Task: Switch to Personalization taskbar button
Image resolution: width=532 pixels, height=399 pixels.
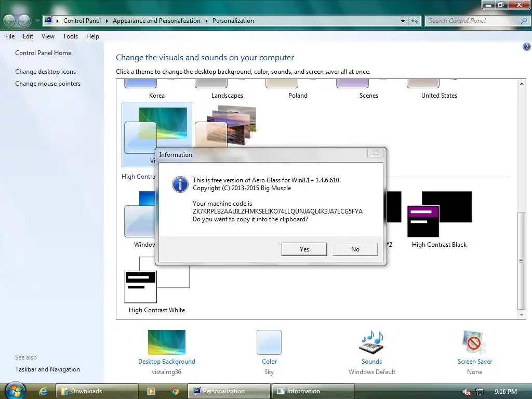Action: (229, 391)
